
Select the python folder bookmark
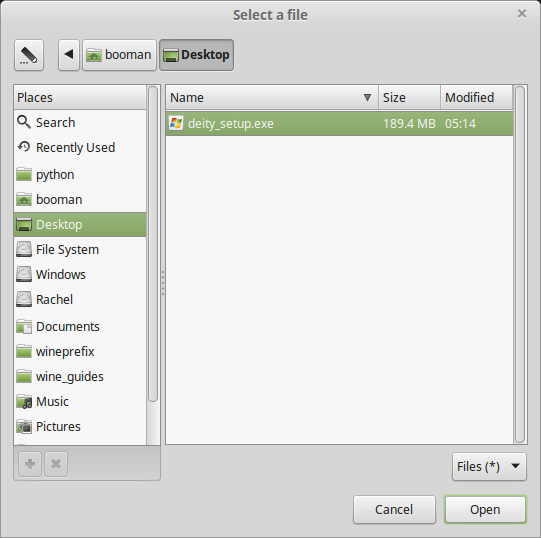80,175
